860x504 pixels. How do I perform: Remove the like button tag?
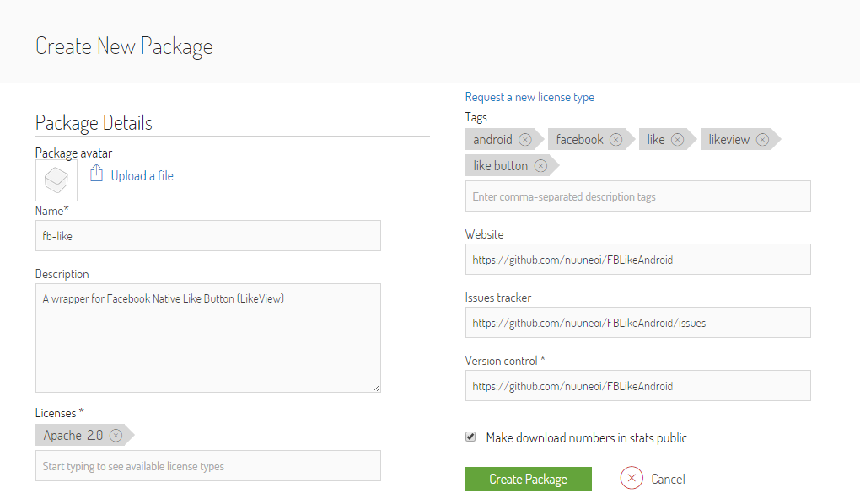click(x=540, y=166)
